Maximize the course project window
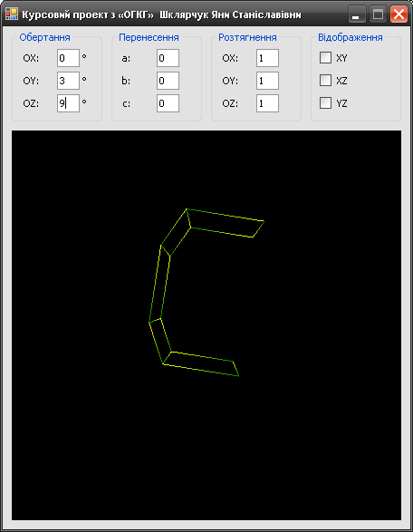413x532 pixels. tap(378, 15)
